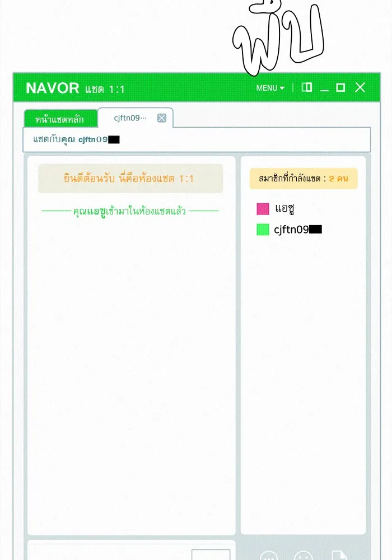This screenshot has height=560, width=392.
Task: Switch to the หน้าแชตหลัก tab
Action: point(60,119)
